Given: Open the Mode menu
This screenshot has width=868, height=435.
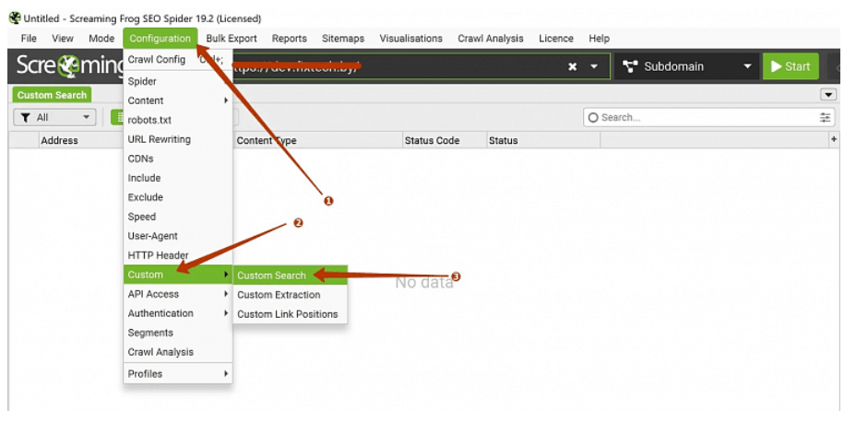Looking at the screenshot, I should click(x=101, y=38).
